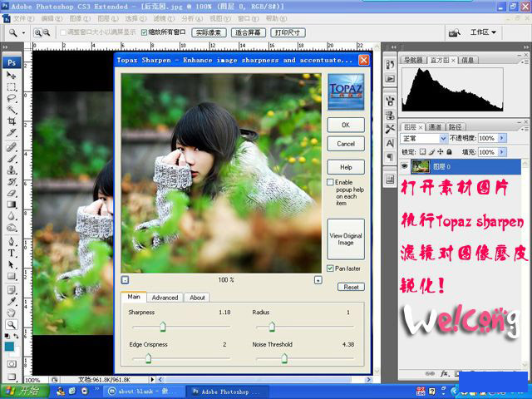Select the Type tool
Image resolution: width=532 pixels, height=399 pixels.
point(11,253)
